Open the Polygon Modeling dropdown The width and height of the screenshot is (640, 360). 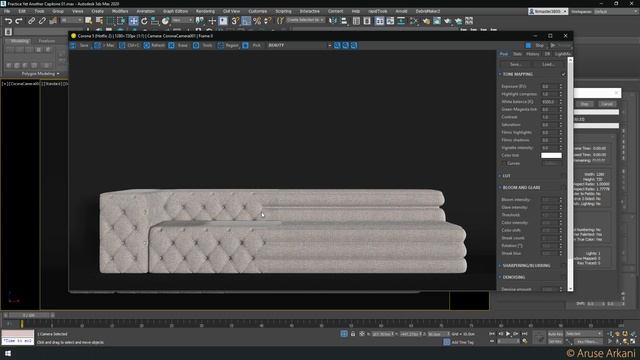[40, 74]
